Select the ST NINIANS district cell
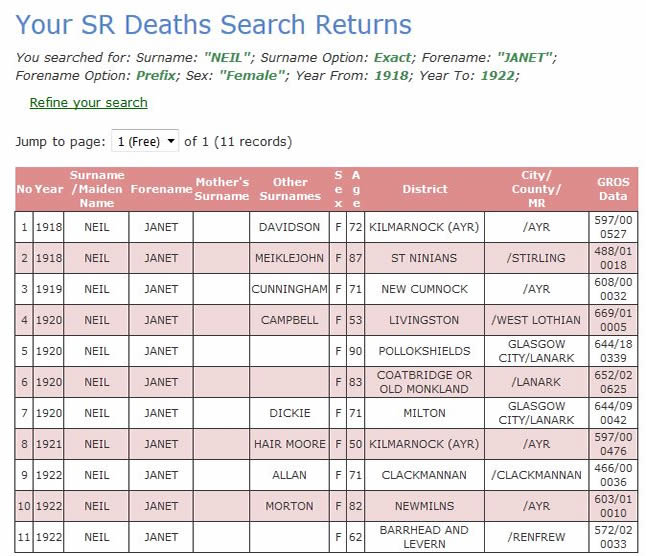The width and height of the screenshot is (646, 556). 425,258
